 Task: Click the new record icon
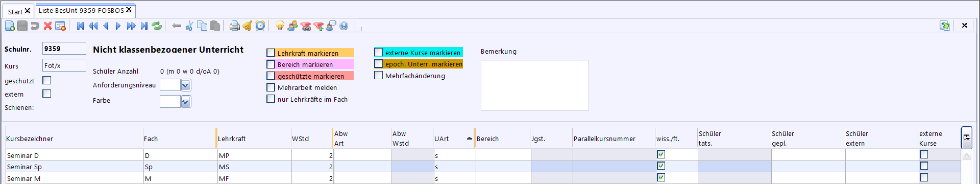(10, 26)
